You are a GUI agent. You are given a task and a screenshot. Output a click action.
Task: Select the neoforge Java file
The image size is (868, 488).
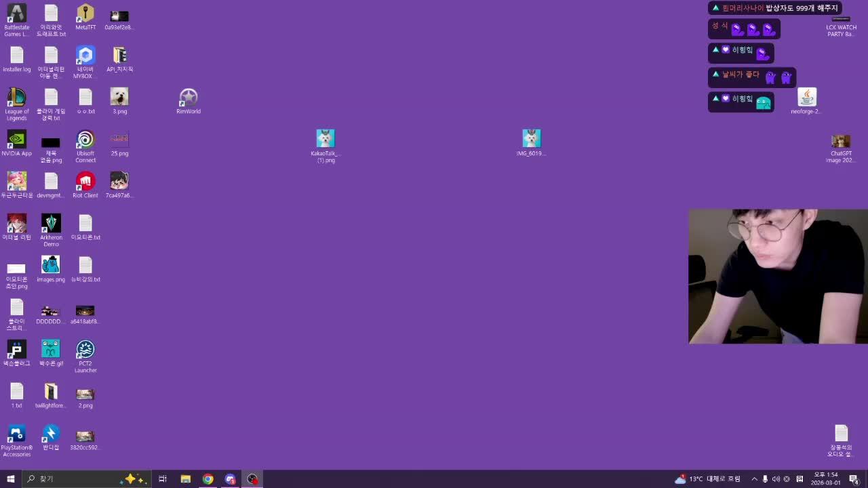[806, 101]
